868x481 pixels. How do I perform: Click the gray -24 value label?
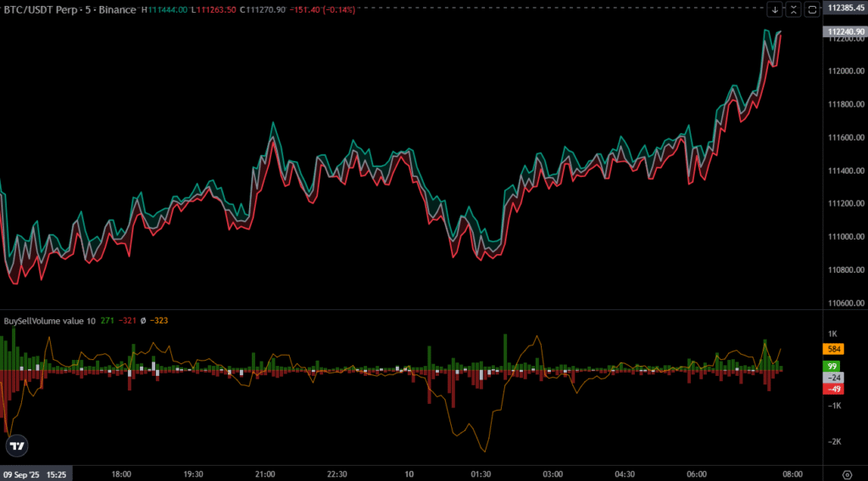832,378
